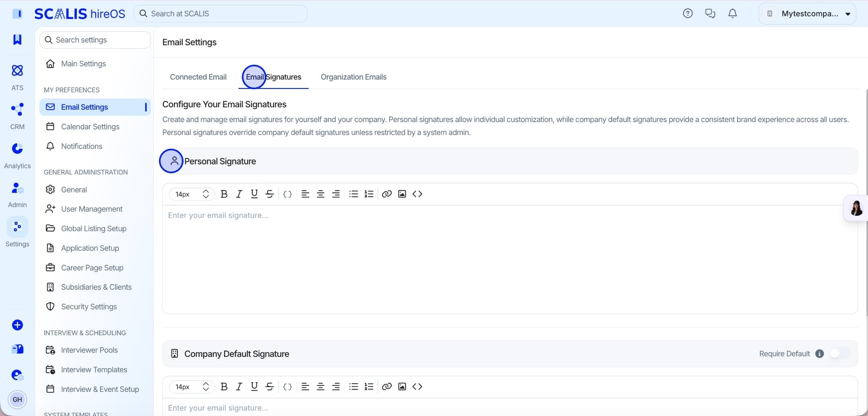Open Notifications preferences in sidebar

tap(95, 146)
